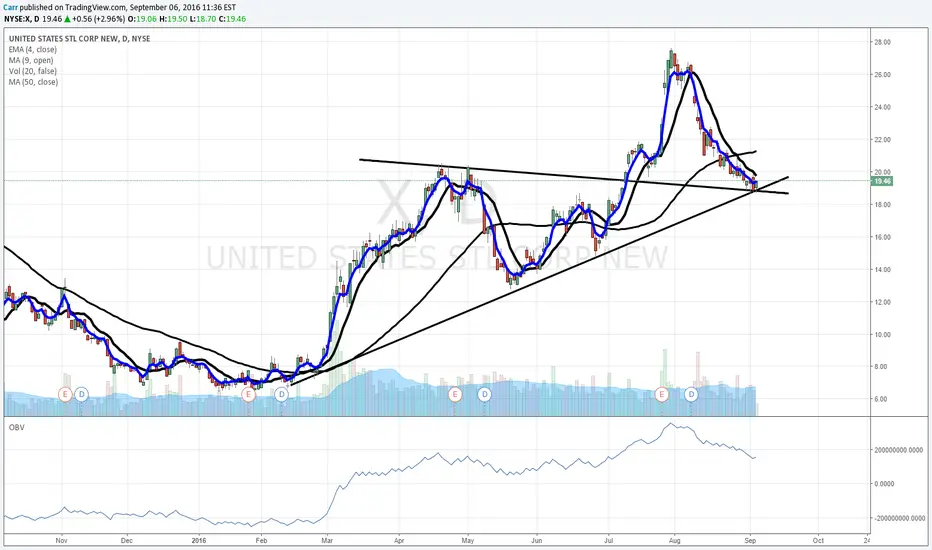The height and width of the screenshot is (550, 932).
Task: Click the Jul label on time axis
Action: tap(608, 540)
